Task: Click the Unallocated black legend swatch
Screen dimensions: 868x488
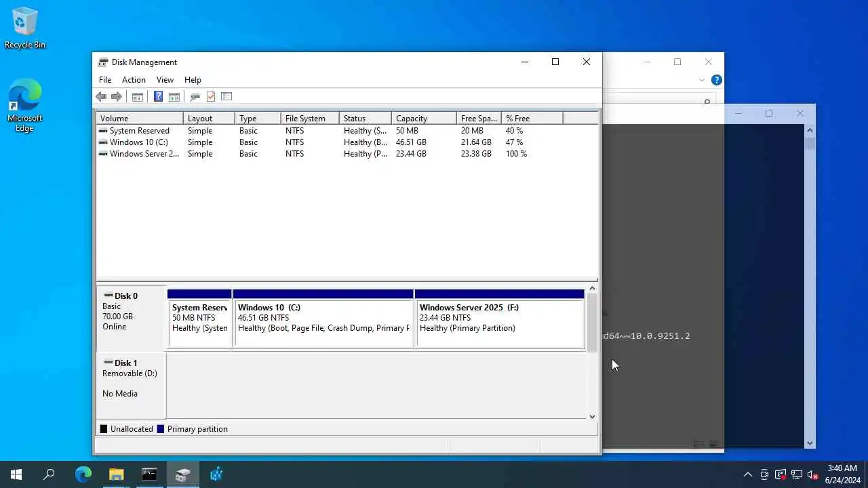Action: tap(104, 429)
